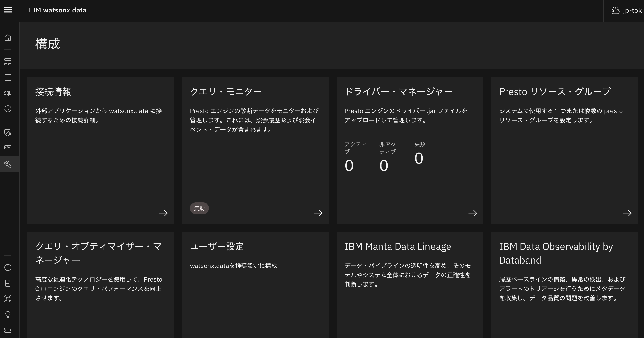The height and width of the screenshot is (338, 644).
Task: Select the wrench configurations icon
Action: point(8,164)
